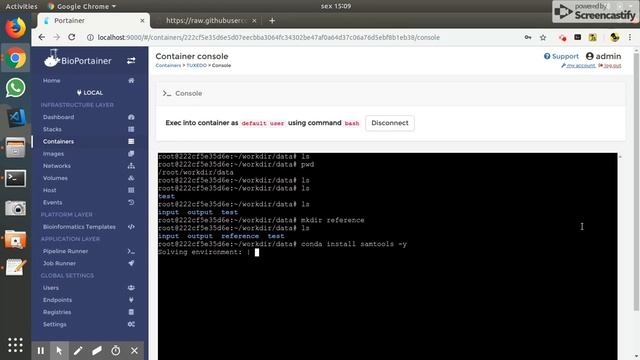This screenshot has height=360, width=640.
Task: Click the Dashboard gauge icon
Action: coord(131,117)
